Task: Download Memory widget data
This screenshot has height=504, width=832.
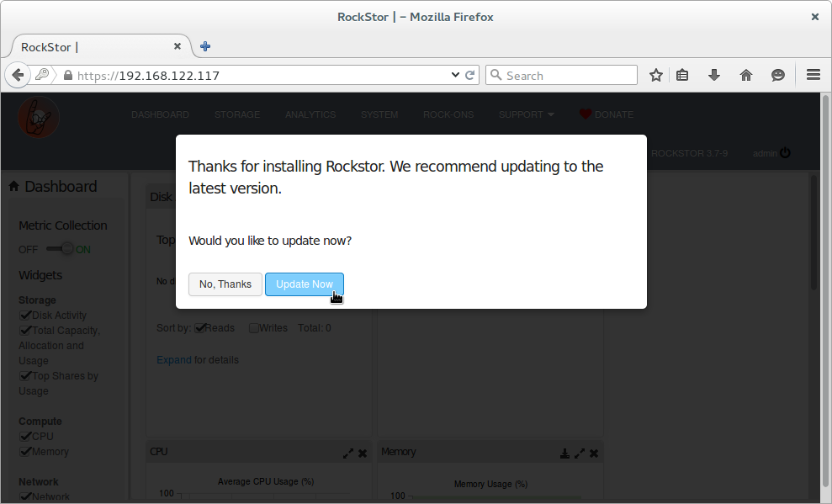Action: (x=564, y=453)
